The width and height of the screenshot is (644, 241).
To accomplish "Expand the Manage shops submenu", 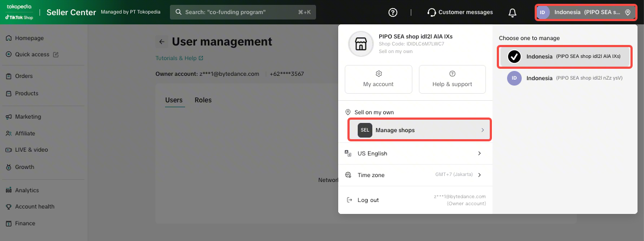I will point(419,130).
